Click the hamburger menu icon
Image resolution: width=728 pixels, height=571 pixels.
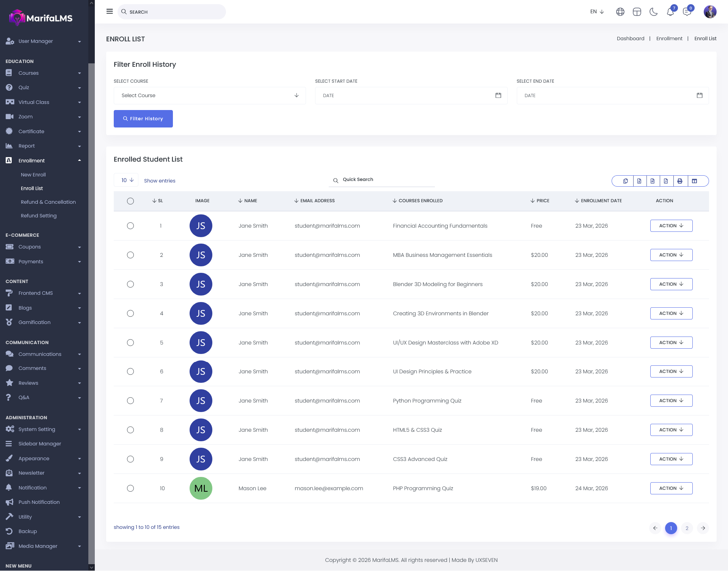[x=110, y=11]
